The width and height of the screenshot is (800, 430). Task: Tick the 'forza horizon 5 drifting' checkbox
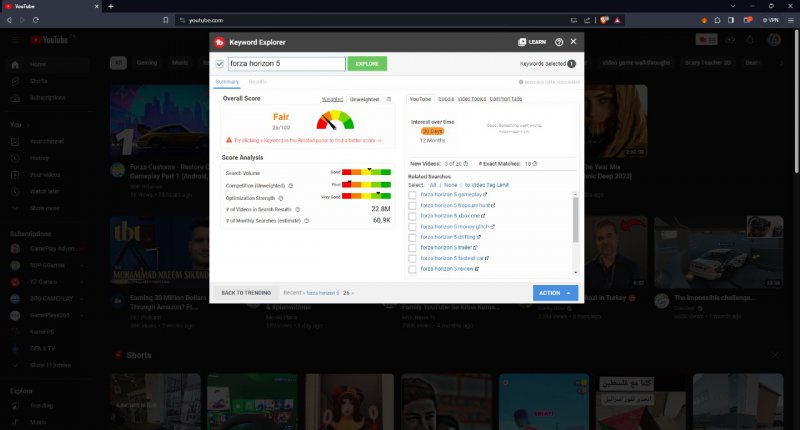tap(413, 237)
